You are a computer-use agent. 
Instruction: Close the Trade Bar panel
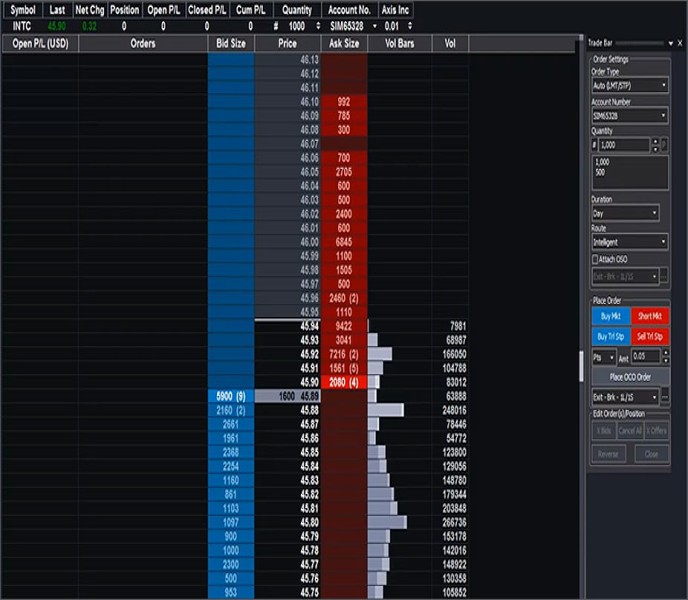(679, 44)
